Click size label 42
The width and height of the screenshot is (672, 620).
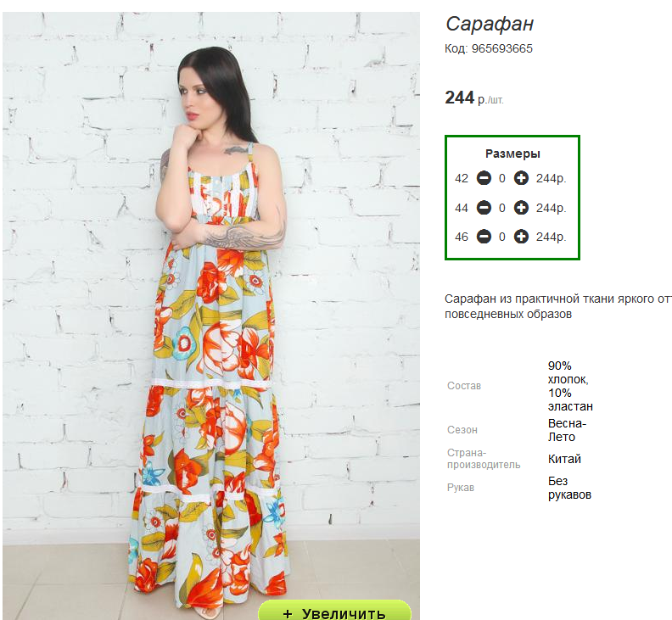tap(462, 178)
